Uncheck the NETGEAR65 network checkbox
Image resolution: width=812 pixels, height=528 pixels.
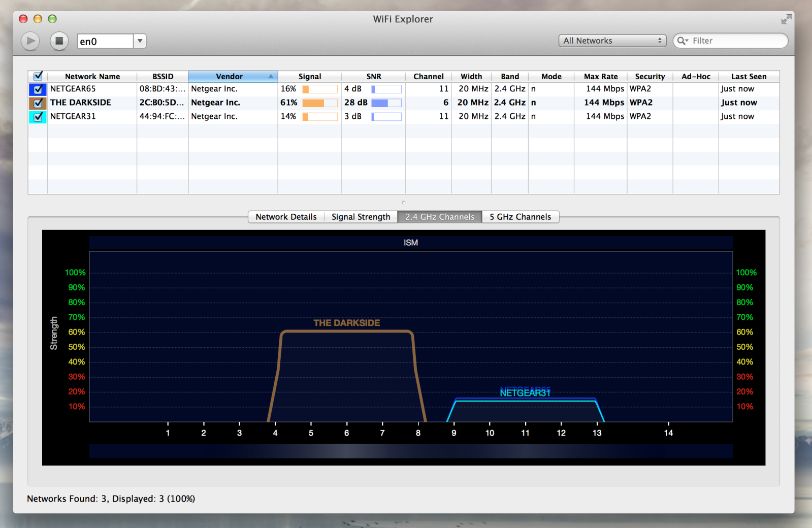click(38, 89)
